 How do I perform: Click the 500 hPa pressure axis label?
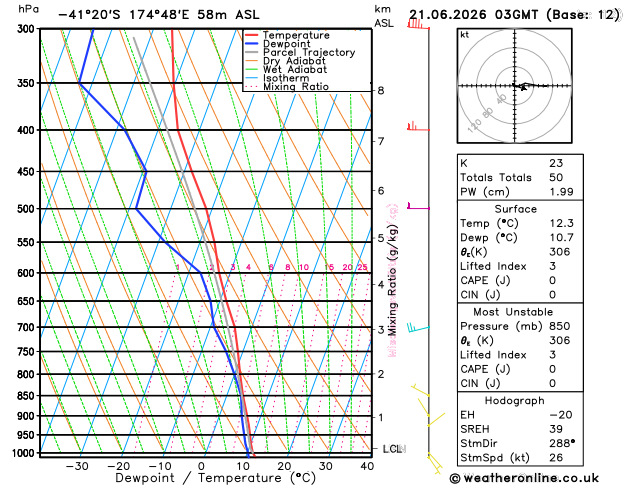[x=26, y=209]
